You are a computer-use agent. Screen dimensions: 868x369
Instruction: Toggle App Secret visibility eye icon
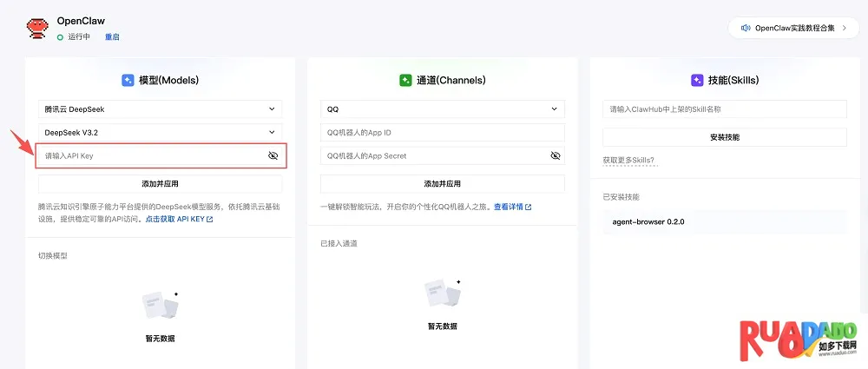coord(556,156)
